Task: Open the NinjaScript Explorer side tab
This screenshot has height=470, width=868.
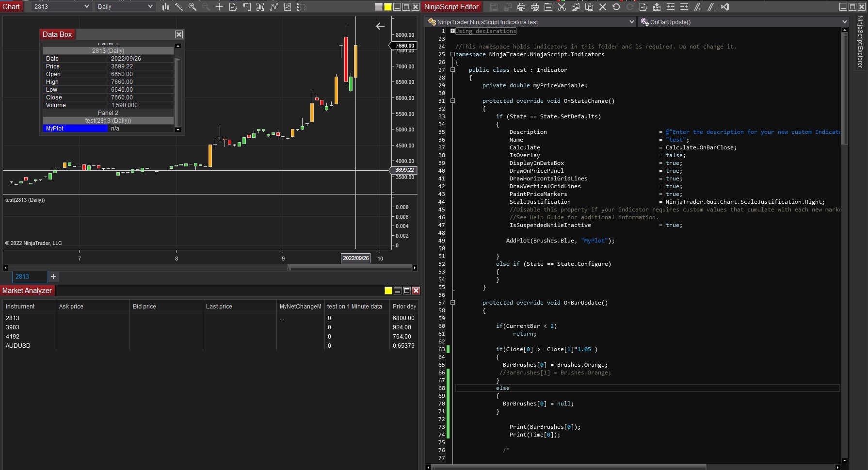Action: pyautogui.click(x=860, y=42)
